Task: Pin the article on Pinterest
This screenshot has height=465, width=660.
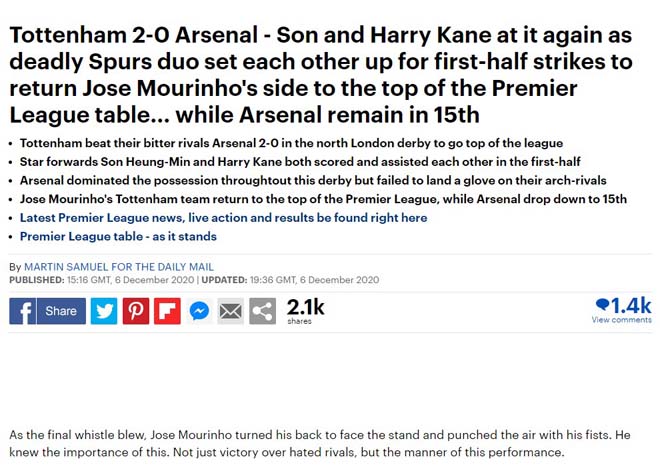Action: (136, 311)
